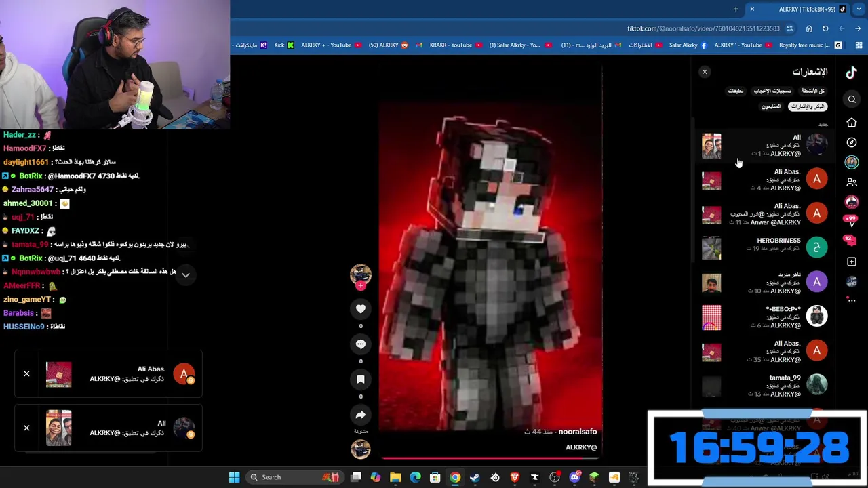Viewport: 868px width, 488px height.
Task: Open the HEROBRINE55 notification video thumbnail
Action: point(711,249)
